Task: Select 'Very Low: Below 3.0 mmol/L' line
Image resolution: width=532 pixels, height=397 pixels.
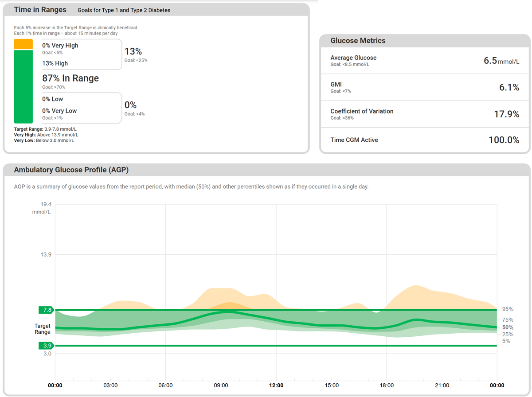Action: (44, 140)
